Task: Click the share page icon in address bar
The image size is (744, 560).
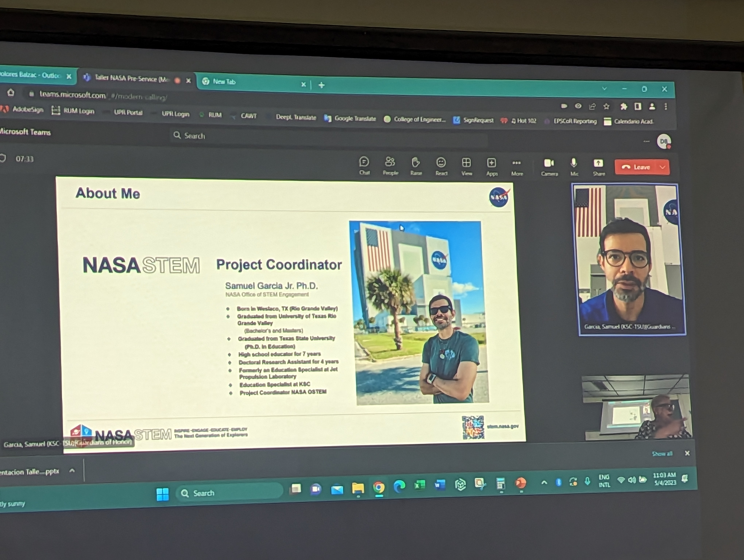Action: point(592,107)
